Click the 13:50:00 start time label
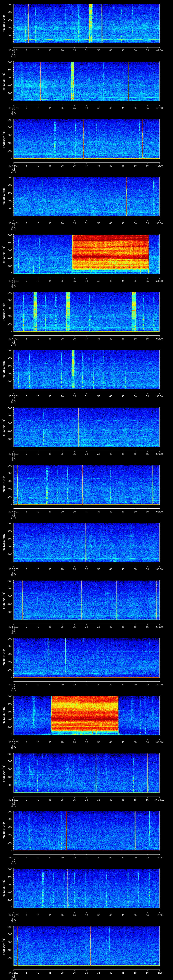Image resolution: width=173 pixels, height=980 pixels. pyautogui.click(x=14, y=281)
